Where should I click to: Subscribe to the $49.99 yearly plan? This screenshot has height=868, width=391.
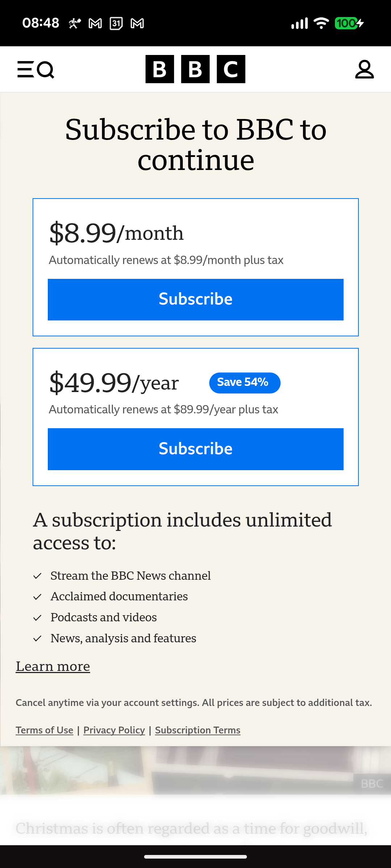(x=195, y=449)
